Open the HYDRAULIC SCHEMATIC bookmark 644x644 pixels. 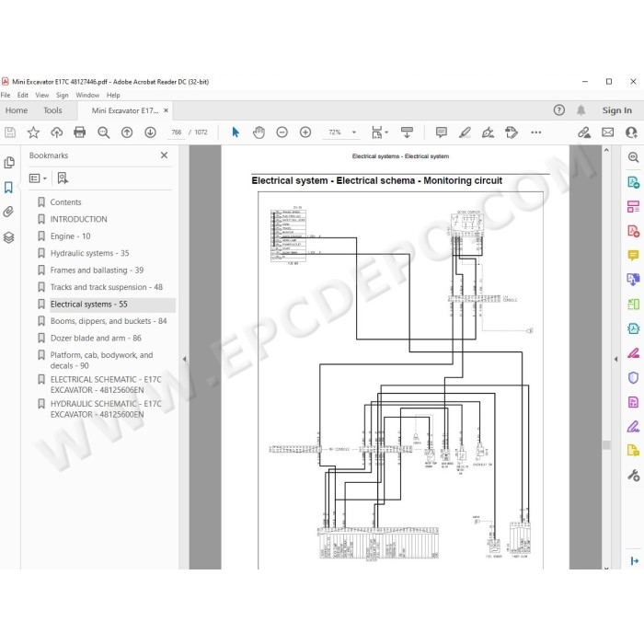click(106, 409)
